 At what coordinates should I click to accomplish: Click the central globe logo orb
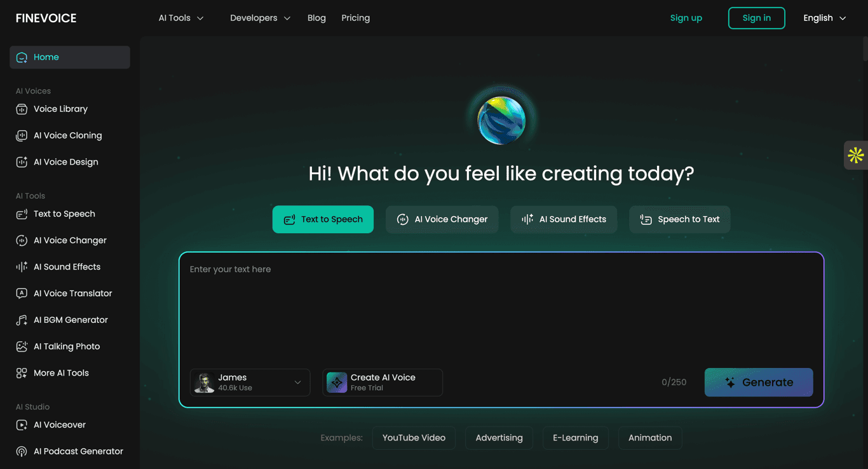[x=501, y=120]
